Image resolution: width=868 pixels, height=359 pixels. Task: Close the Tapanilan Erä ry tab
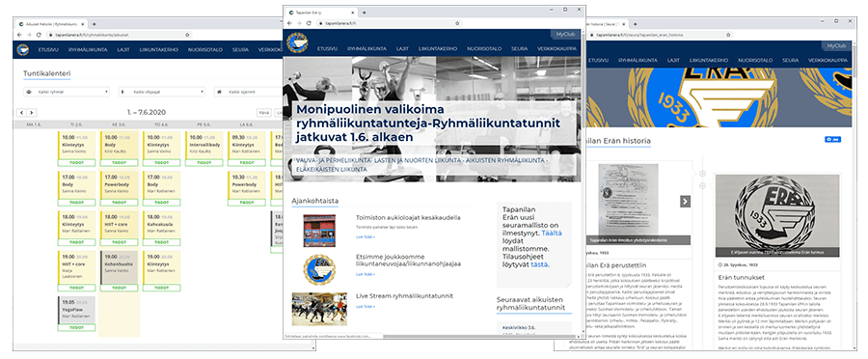(354, 13)
